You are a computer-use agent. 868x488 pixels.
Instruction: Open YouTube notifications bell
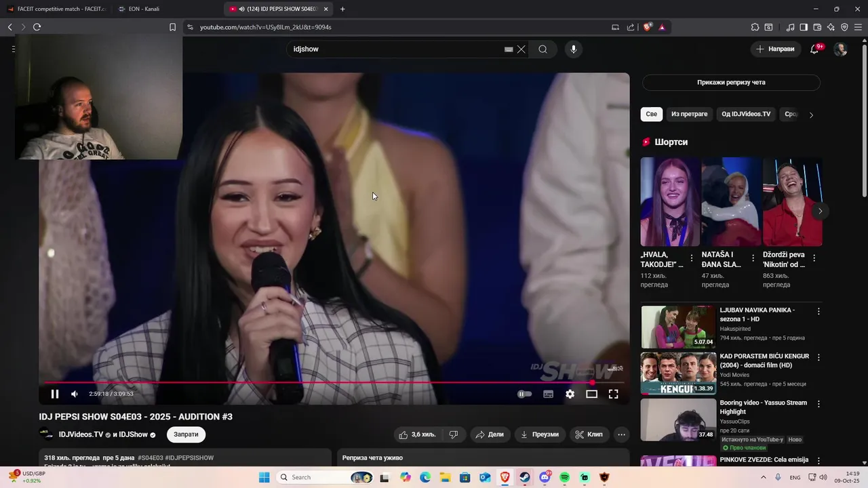tap(814, 49)
